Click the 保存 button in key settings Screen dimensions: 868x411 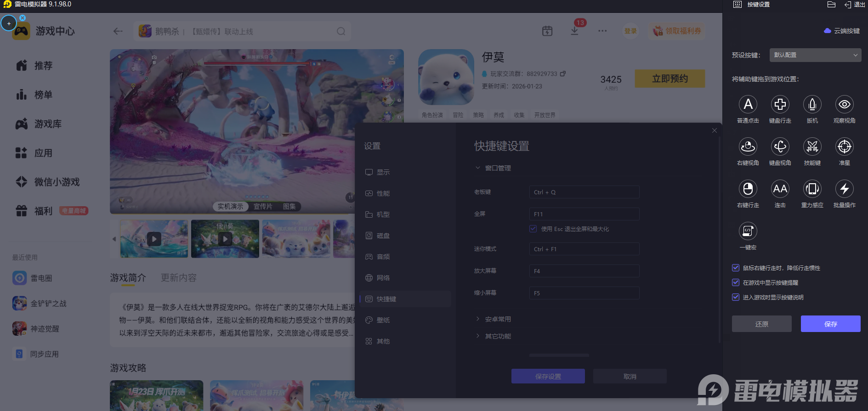(830, 324)
